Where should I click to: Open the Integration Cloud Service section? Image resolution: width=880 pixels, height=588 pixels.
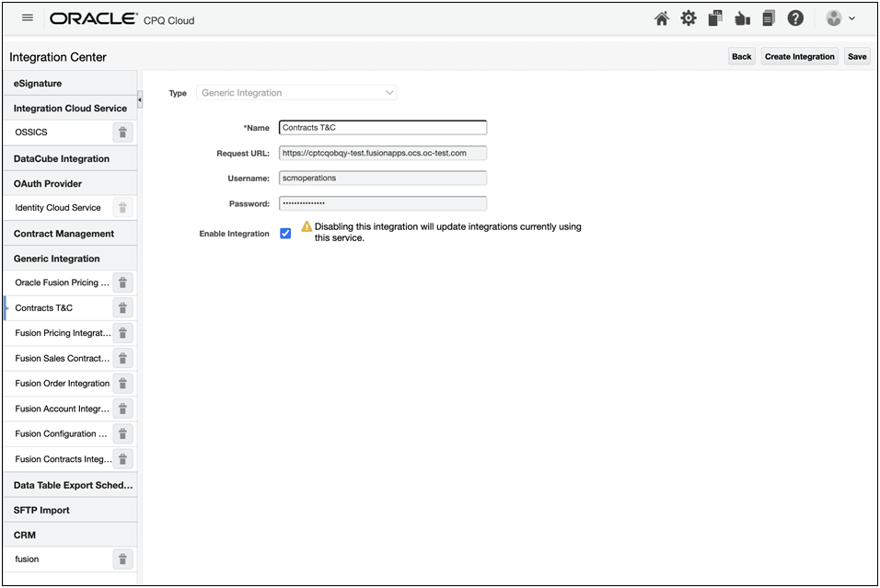(x=70, y=109)
